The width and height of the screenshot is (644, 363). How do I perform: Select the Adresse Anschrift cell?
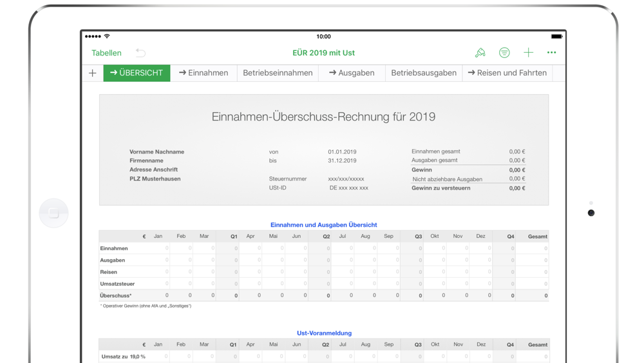154,170
